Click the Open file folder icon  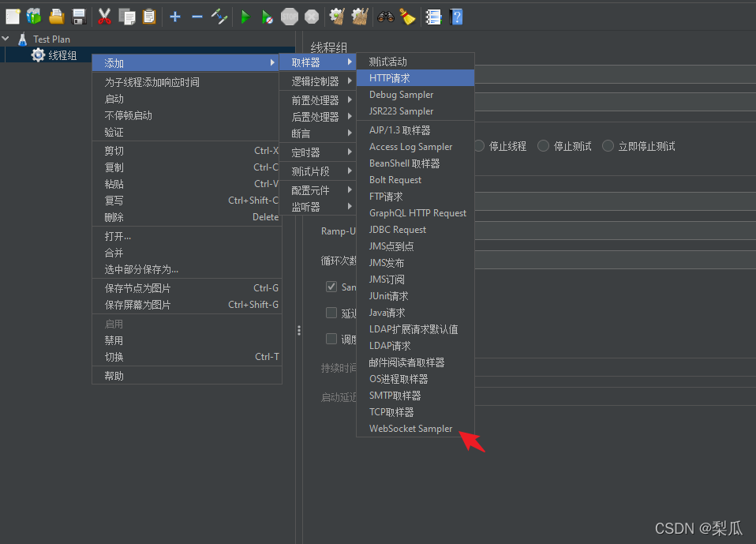56,17
